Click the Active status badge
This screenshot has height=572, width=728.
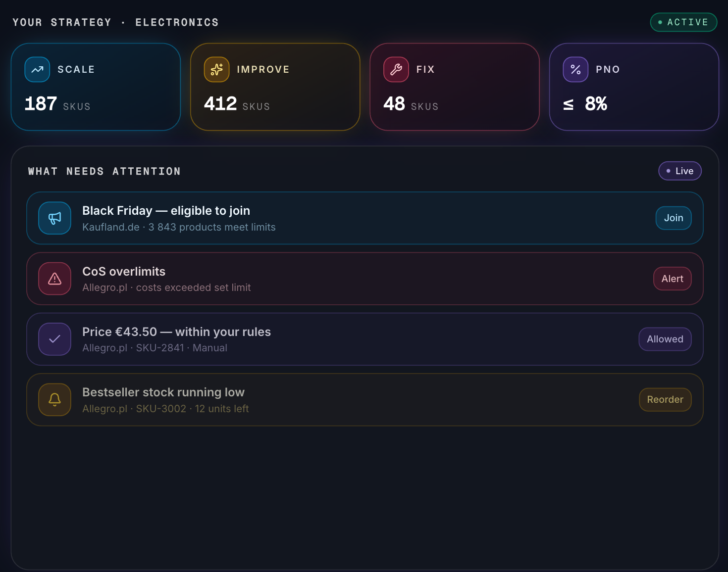point(683,22)
